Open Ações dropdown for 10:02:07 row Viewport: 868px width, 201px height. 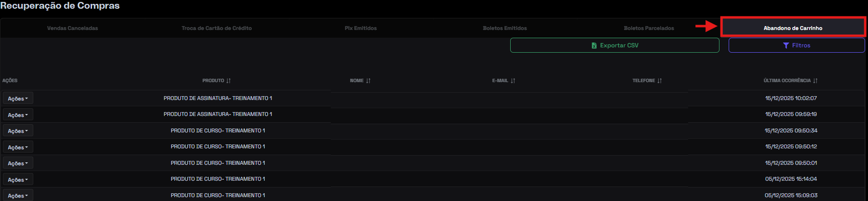(18, 99)
